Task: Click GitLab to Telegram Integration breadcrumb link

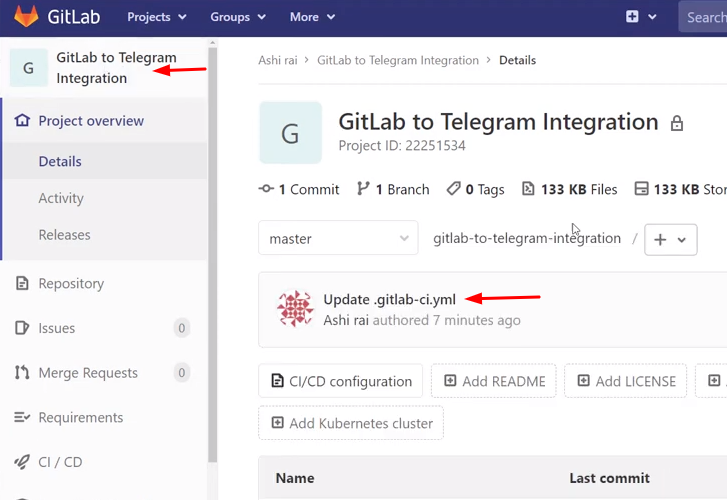Action: (398, 60)
